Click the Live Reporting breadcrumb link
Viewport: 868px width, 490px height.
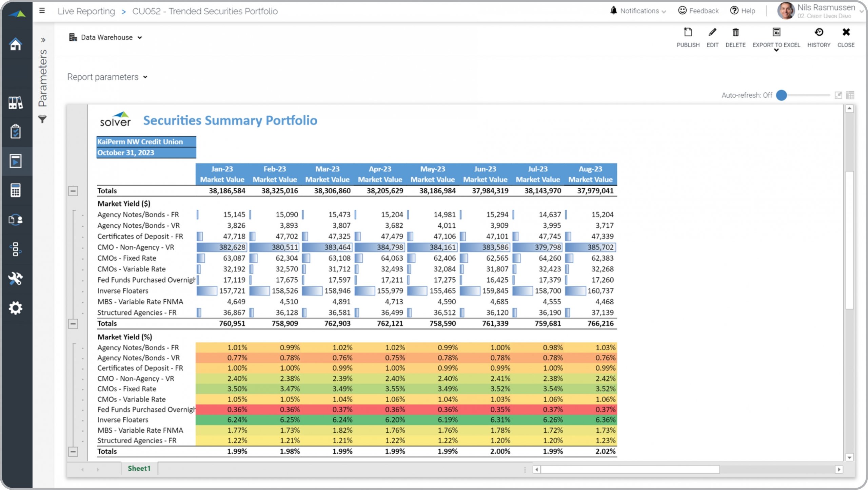pyautogui.click(x=86, y=11)
